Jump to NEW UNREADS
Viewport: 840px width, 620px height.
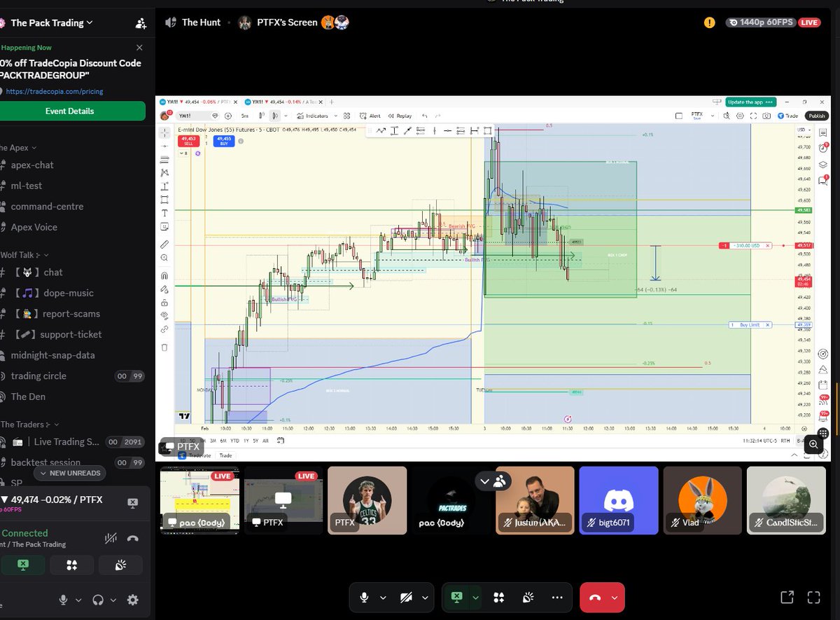pos(70,473)
